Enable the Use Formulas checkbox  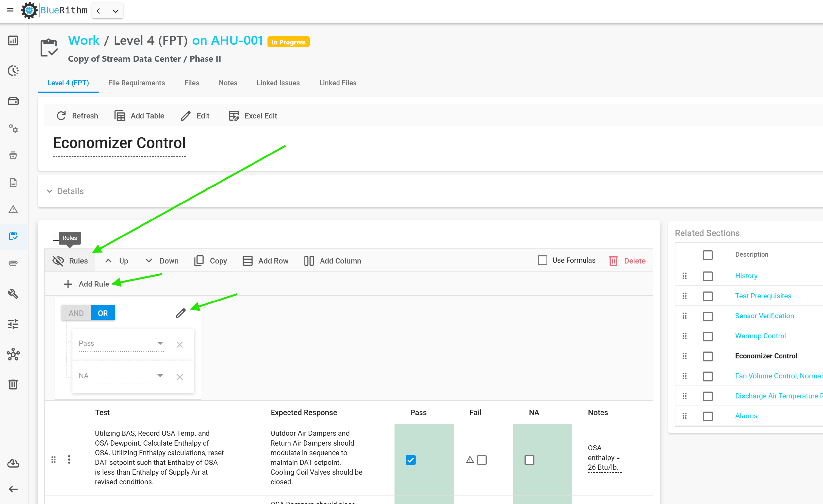point(542,260)
